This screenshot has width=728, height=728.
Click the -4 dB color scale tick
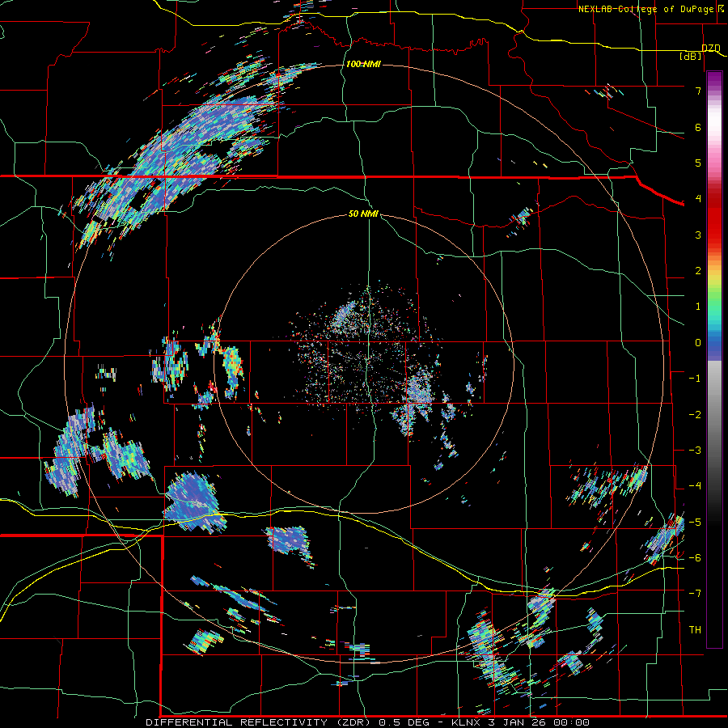(695, 486)
